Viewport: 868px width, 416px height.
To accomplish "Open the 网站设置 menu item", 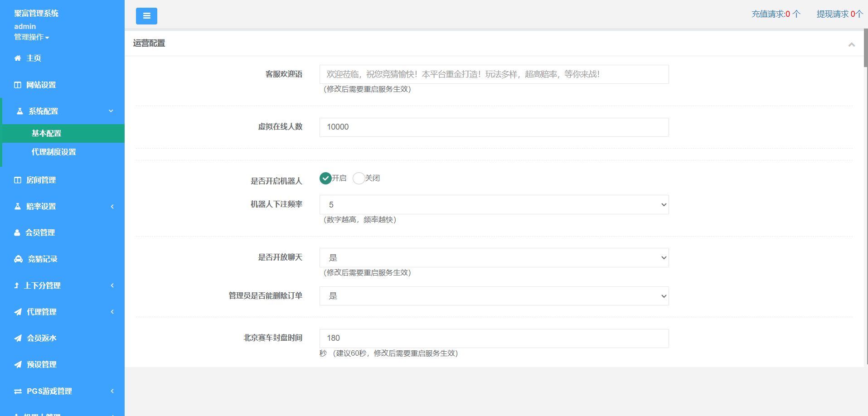I will click(62, 85).
